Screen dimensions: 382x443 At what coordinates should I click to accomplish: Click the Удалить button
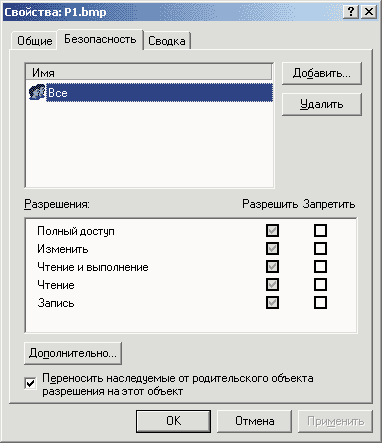[322, 104]
